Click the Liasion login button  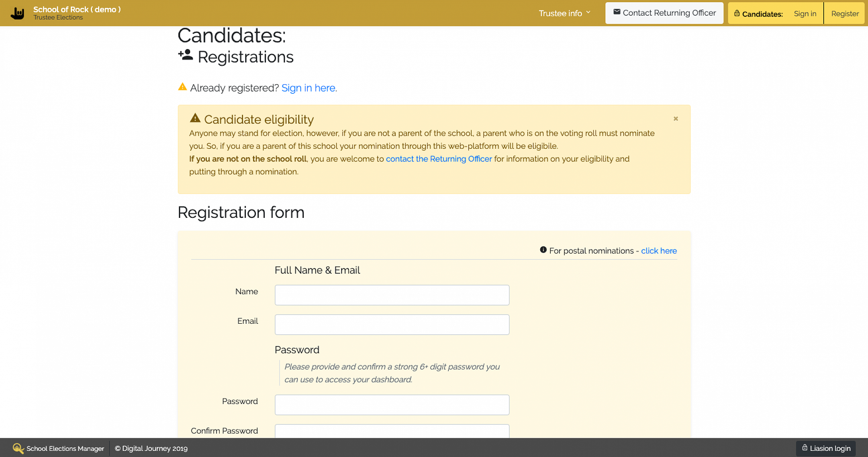tap(826, 448)
